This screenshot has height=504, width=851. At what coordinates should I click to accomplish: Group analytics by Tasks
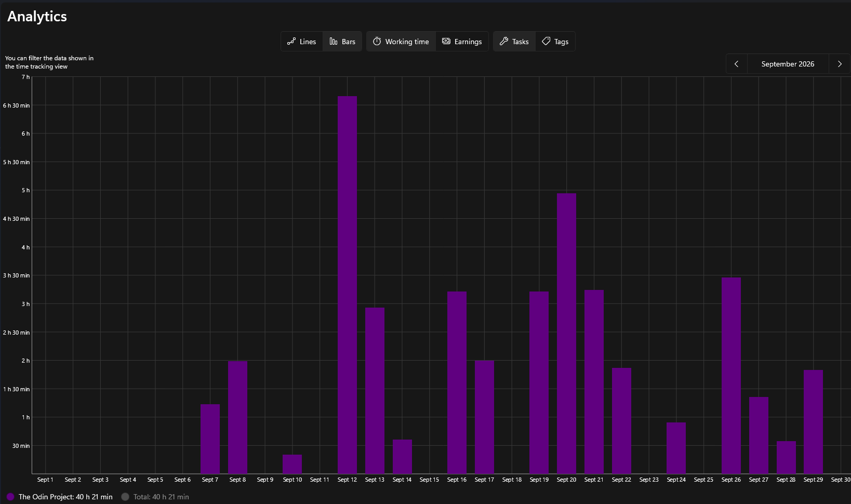(x=514, y=42)
